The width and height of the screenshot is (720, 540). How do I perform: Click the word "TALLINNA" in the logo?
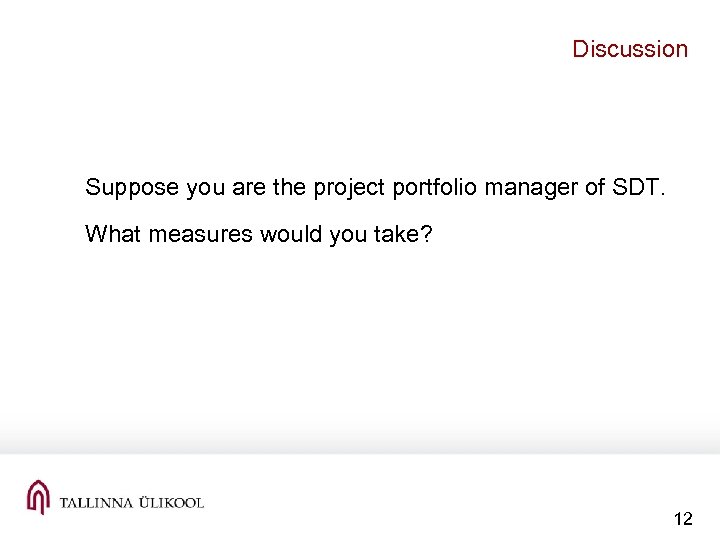97,502
